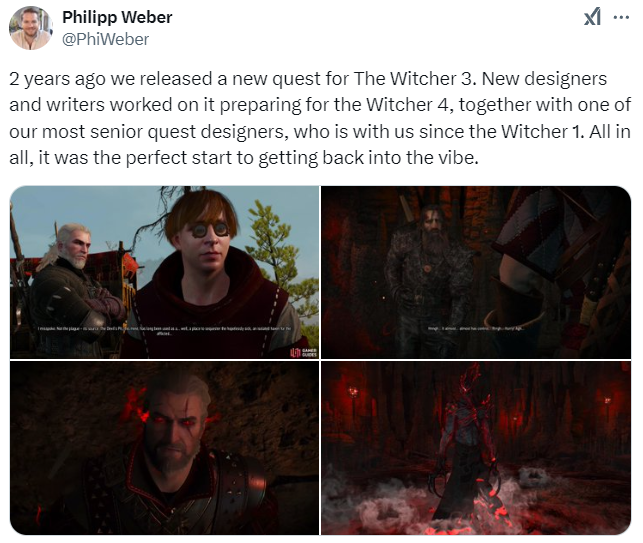This screenshot has width=643, height=543.
Task: Click the subtitle text in first screenshot
Action: (x=164, y=331)
